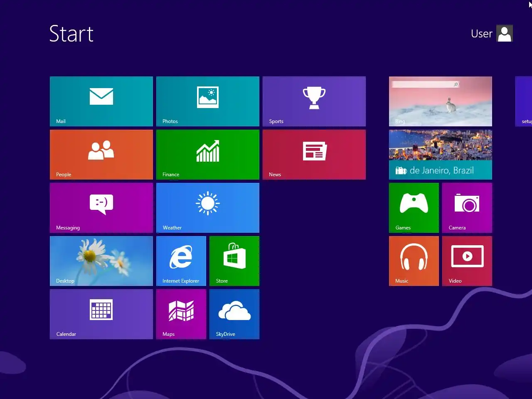
Task: Launch the Games controller tile
Action: (x=414, y=208)
